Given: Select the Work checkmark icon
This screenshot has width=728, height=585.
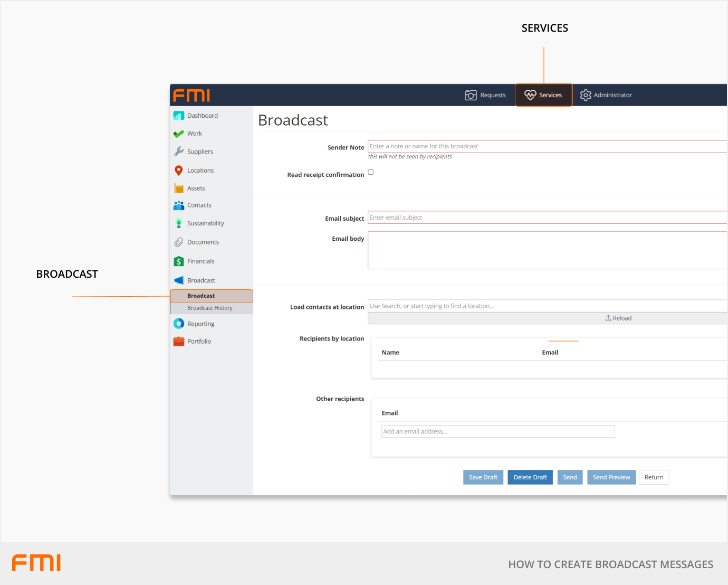Looking at the screenshot, I should click(x=178, y=133).
